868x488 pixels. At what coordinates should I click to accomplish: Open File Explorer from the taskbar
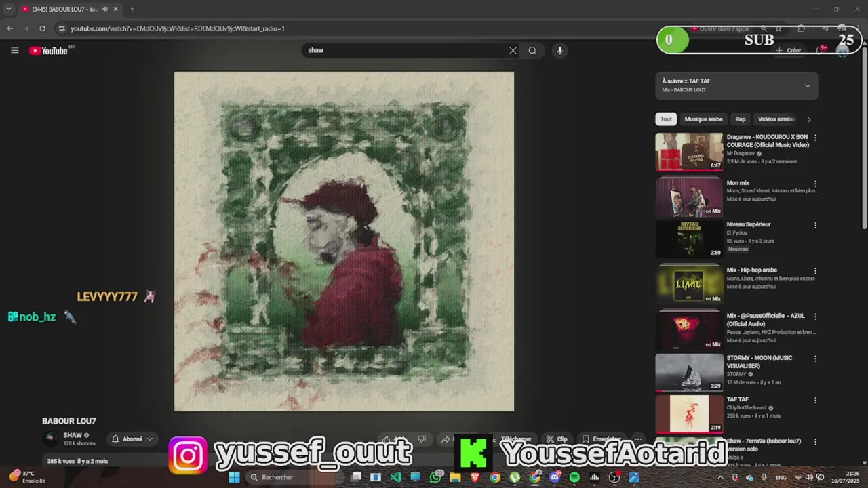point(455,477)
